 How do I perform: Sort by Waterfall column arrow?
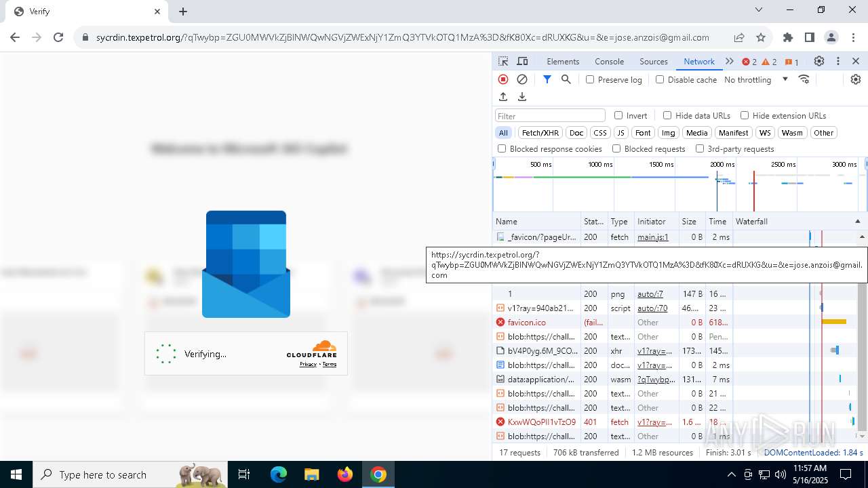click(857, 222)
